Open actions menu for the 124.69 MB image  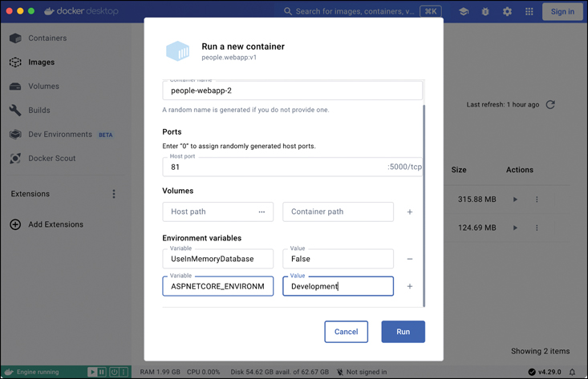pos(537,228)
